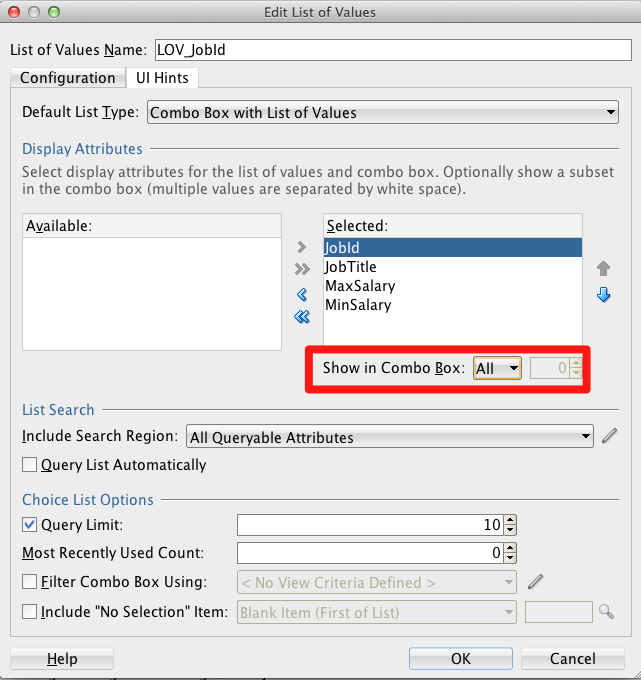Screen dimensions: 641x680
Task: Select JobTitle in the Selected list
Action: click(453, 267)
